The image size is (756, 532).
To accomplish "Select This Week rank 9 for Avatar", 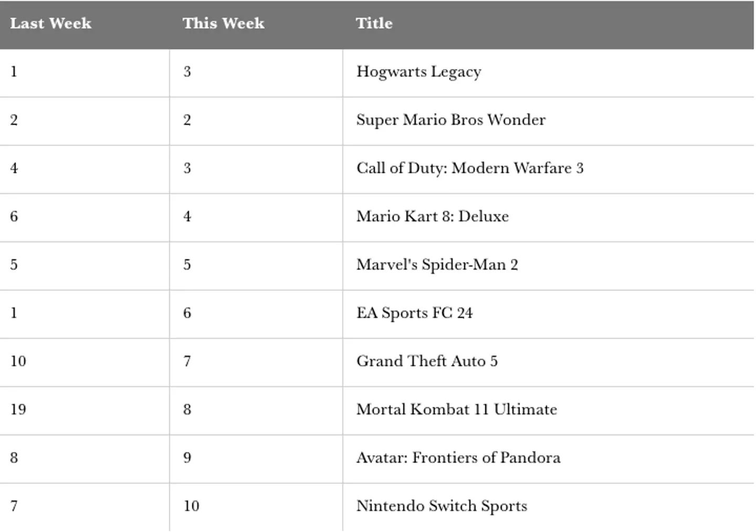I will point(187,458).
